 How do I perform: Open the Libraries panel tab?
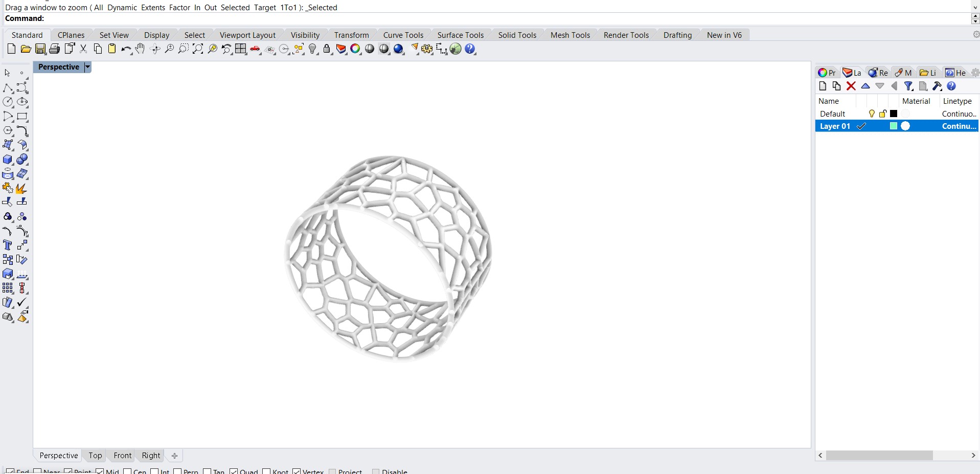pyautogui.click(x=928, y=73)
